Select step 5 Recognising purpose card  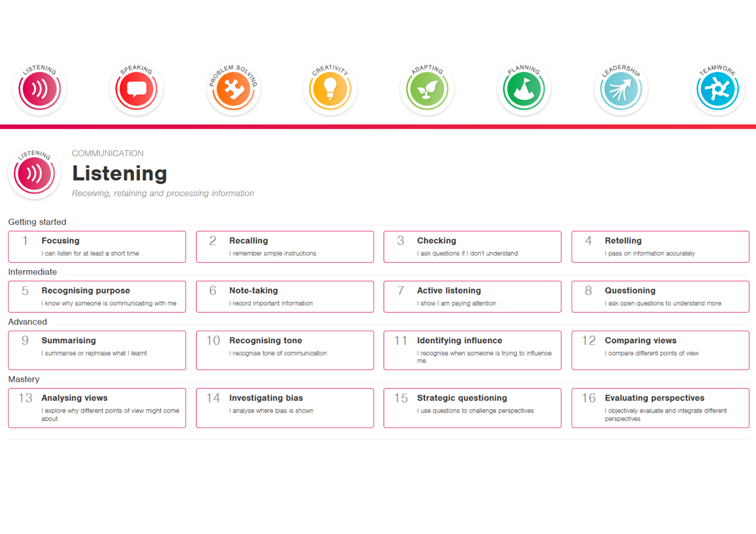click(97, 297)
